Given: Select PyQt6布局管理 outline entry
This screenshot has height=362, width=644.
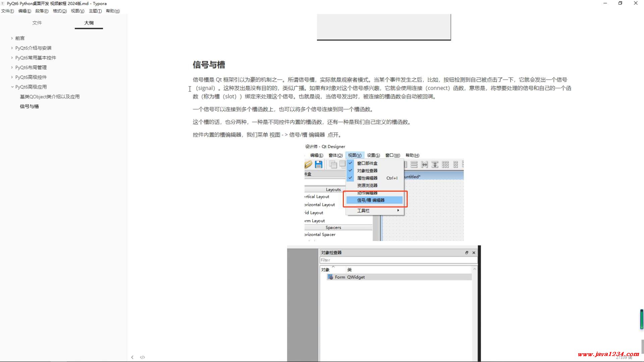Looking at the screenshot, I should [x=31, y=67].
